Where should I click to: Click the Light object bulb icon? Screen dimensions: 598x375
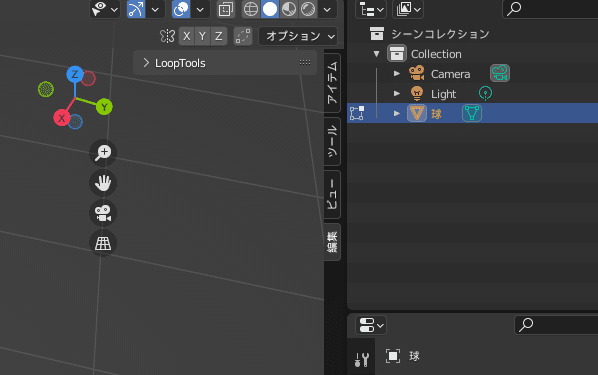[x=416, y=93]
